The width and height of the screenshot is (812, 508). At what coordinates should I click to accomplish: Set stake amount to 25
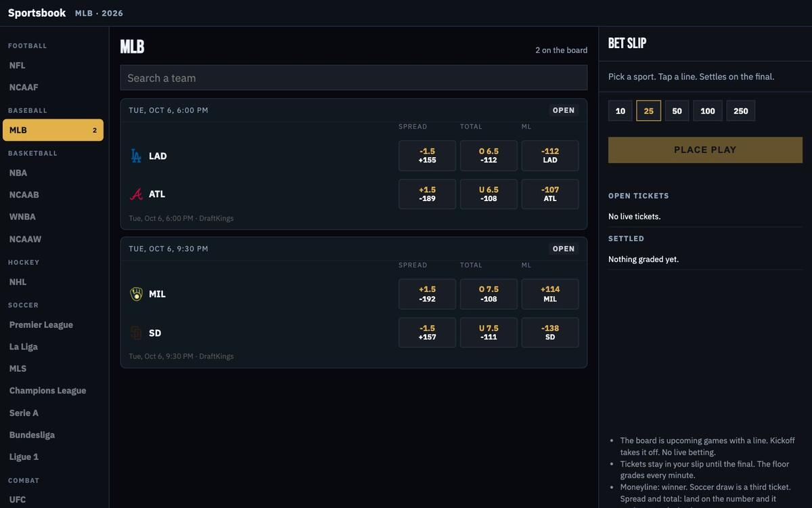click(649, 111)
